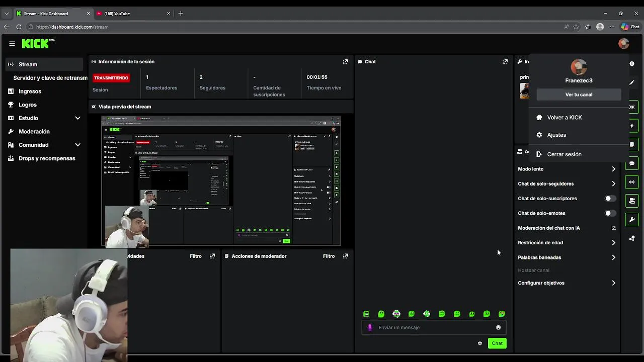Select Stream in the sidebar
Viewport: 644px width, 362px height.
click(x=44, y=64)
